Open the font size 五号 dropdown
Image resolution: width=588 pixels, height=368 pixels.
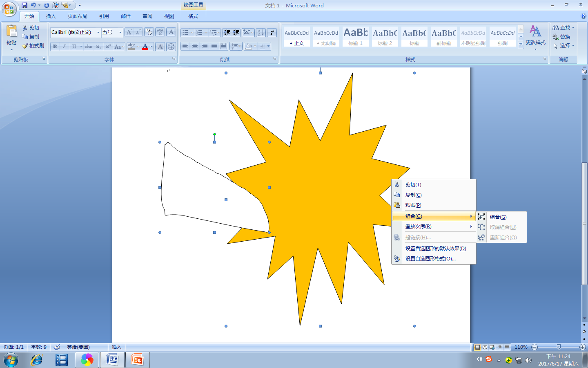click(x=120, y=32)
